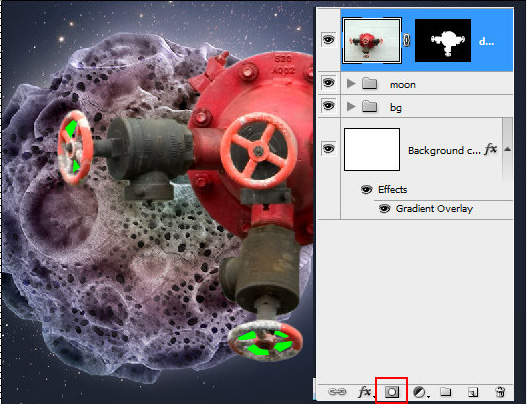This screenshot has height=404, width=527.
Task: Click the large red handwheel on canvas
Action: [258, 151]
